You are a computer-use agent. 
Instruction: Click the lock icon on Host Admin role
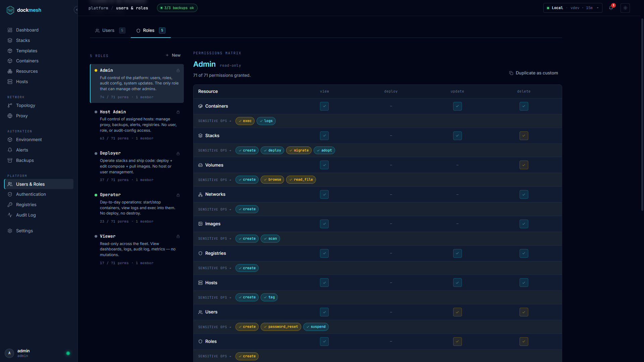point(178,112)
